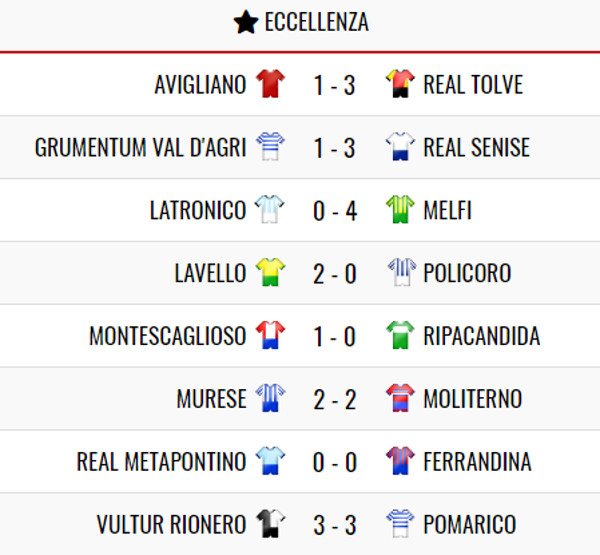Click Vultur Rionero's black and white jersey
The height and width of the screenshot is (555, 600).
pos(270,524)
